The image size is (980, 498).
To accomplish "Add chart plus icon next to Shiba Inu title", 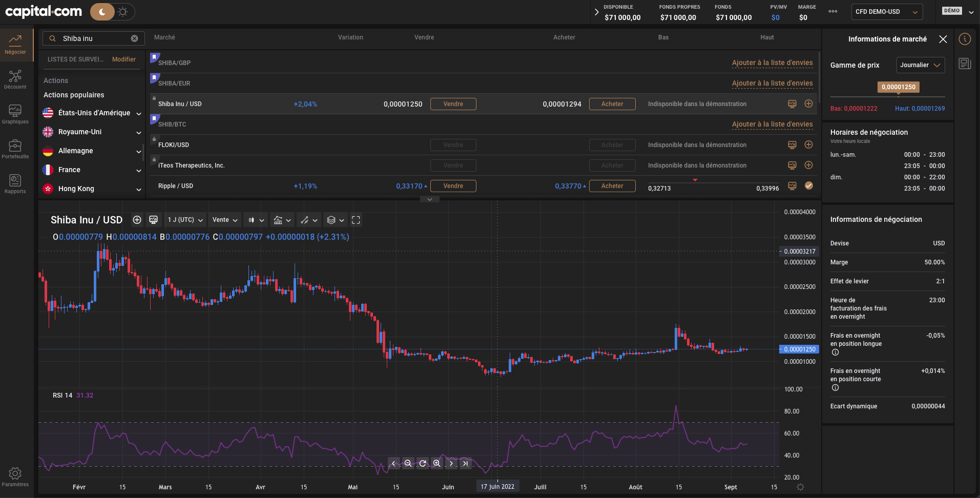I will pos(137,220).
